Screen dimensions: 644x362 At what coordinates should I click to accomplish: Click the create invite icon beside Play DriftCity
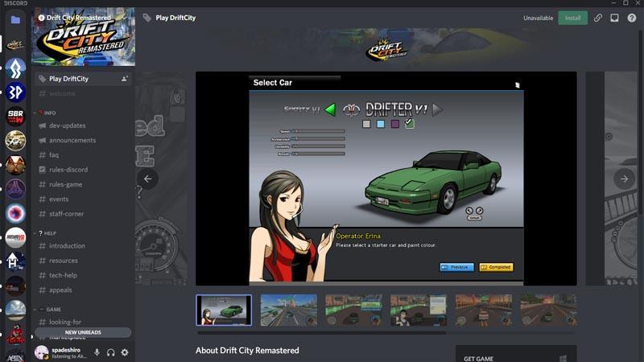[125, 78]
